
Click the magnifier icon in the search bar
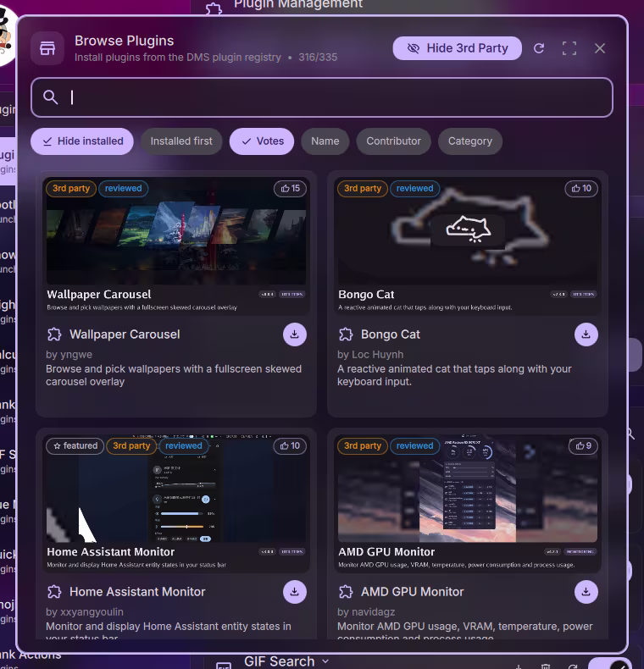pos(50,97)
